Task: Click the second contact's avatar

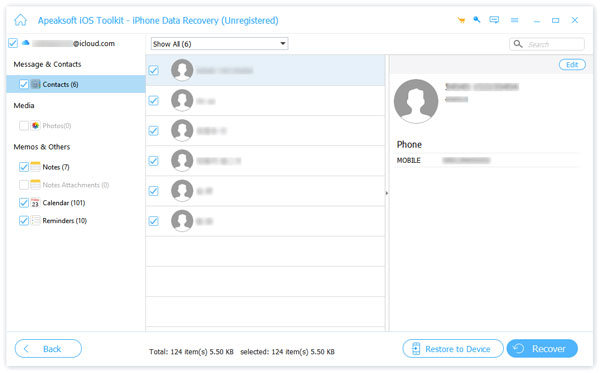Action: (x=182, y=100)
